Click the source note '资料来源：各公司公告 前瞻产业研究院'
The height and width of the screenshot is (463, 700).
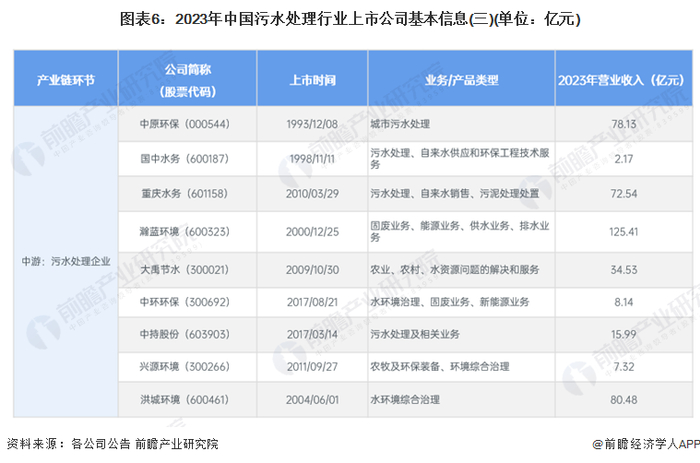point(112,444)
